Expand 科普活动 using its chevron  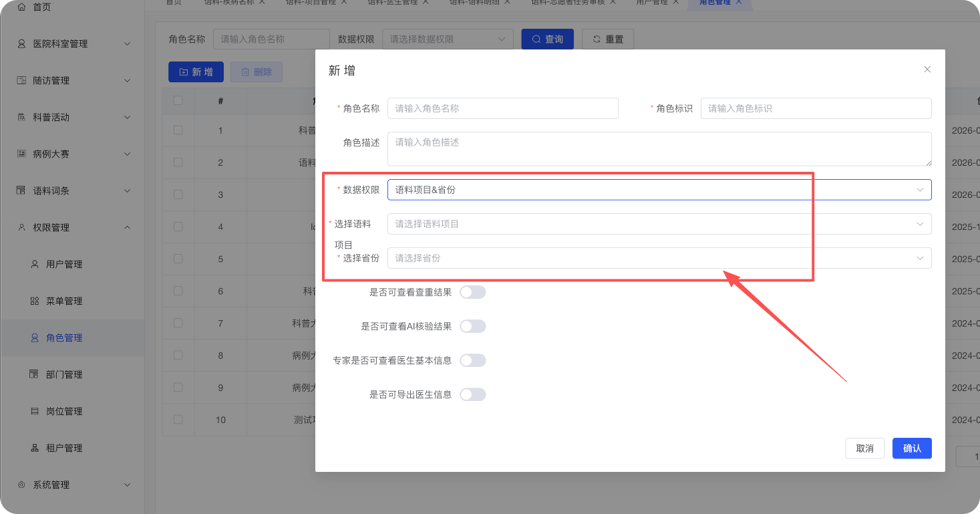128,117
